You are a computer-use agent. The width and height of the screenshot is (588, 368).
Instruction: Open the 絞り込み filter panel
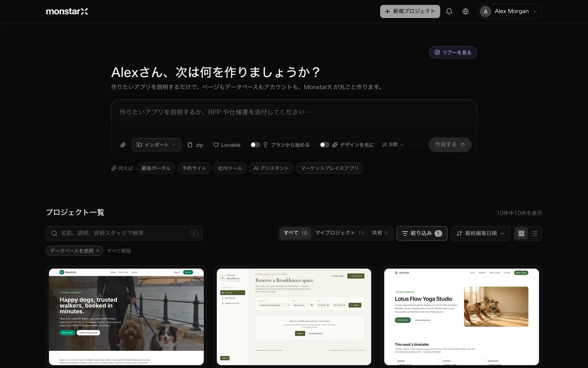(422, 233)
